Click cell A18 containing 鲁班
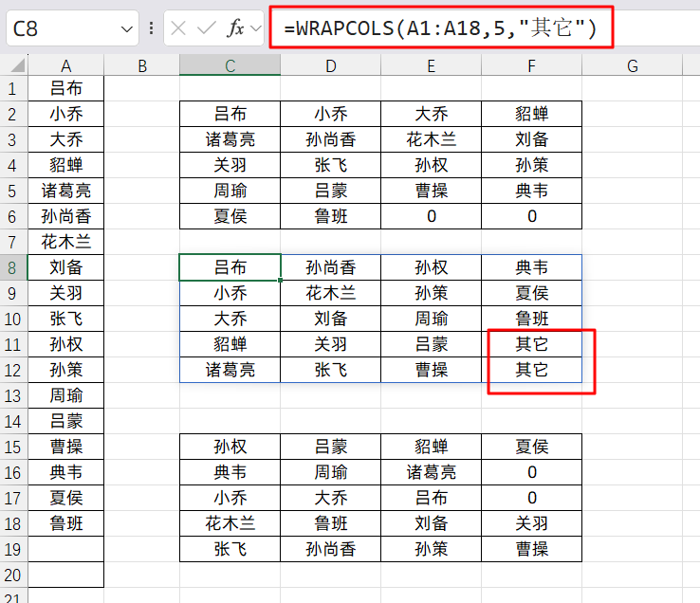Viewport: 700px width, 603px height. [65, 523]
